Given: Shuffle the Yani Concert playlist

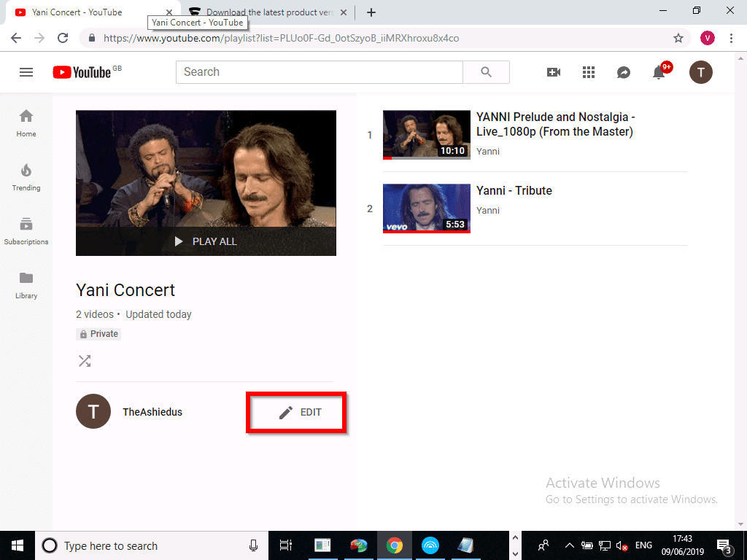Looking at the screenshot, I should click(85, 361).
